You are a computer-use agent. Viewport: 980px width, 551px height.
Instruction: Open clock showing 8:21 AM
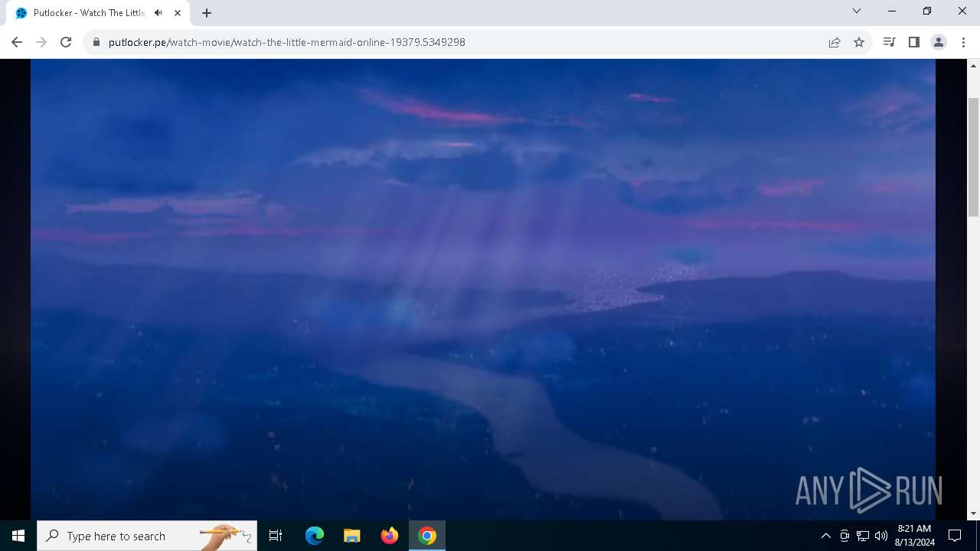coord(914,536)
